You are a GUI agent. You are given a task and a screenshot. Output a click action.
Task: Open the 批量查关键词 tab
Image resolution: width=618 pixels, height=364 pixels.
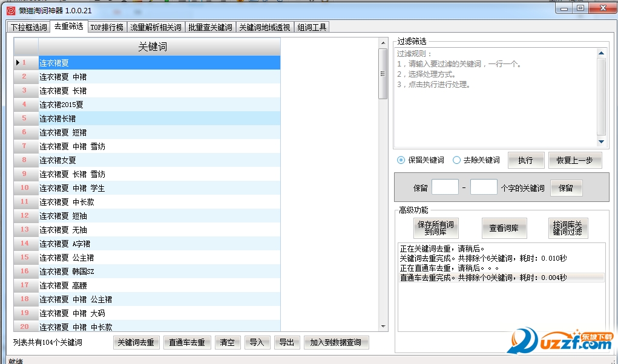point(210,27)
